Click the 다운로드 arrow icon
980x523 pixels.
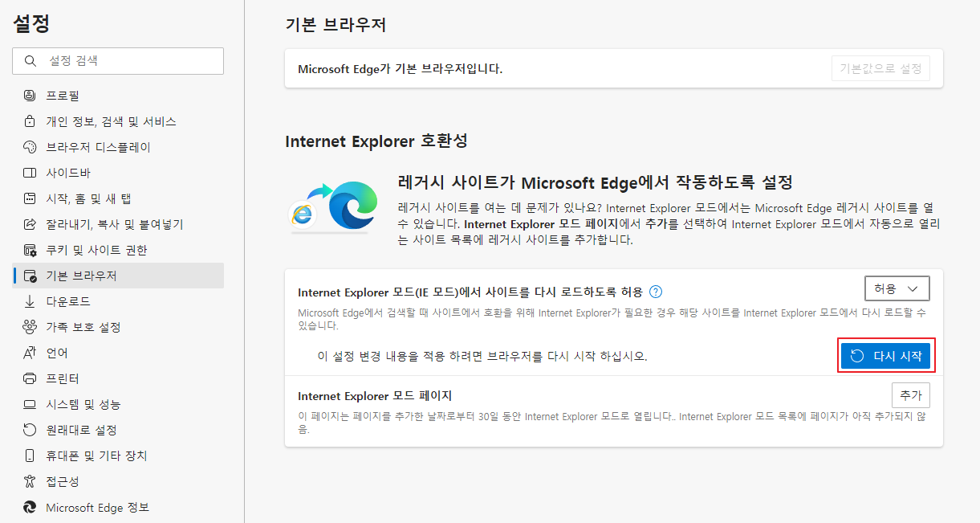tap(30, 301)
